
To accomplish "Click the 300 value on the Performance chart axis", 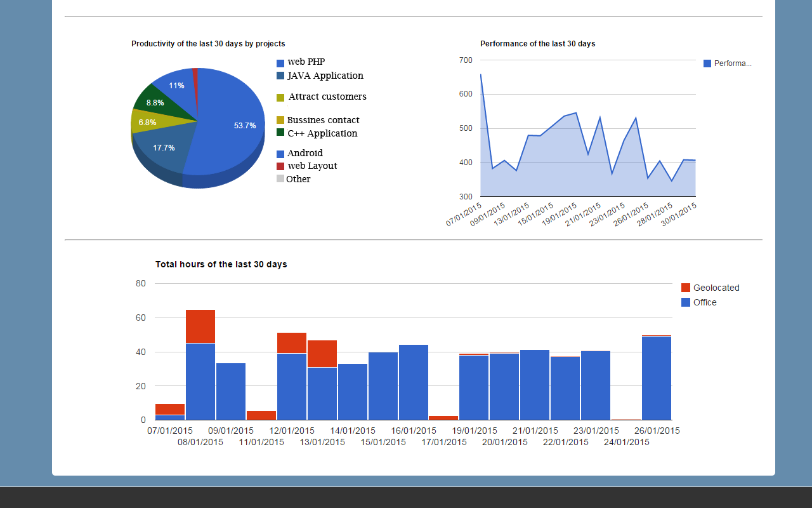I will click(x=466, y=196).
